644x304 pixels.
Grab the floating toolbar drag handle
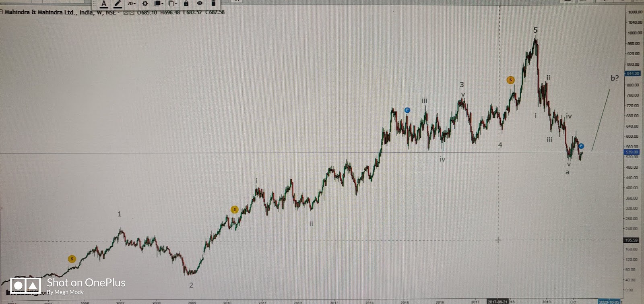tap(95, 4)
